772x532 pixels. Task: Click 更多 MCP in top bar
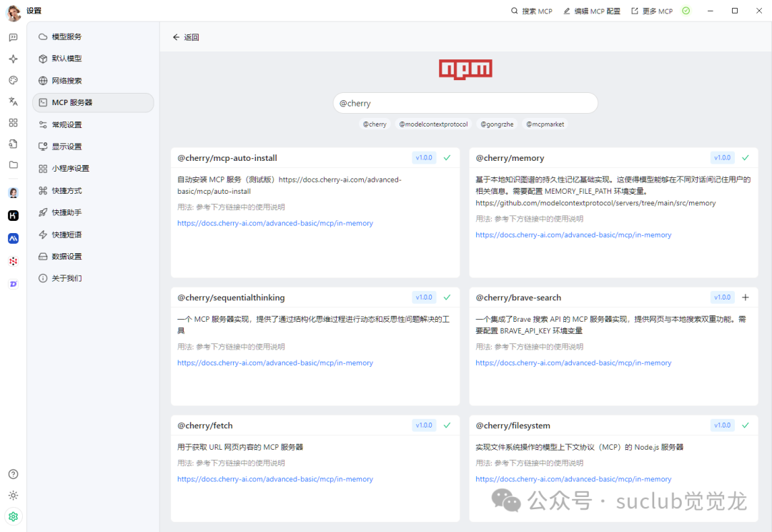pos(652,11)
